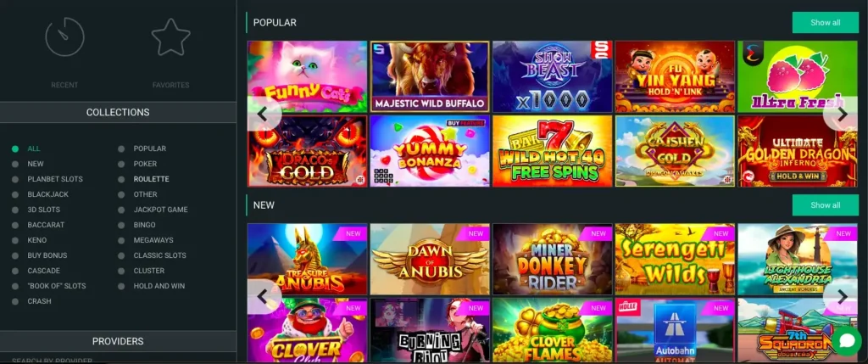Open the Recent games clock icon

pos(64,37)
